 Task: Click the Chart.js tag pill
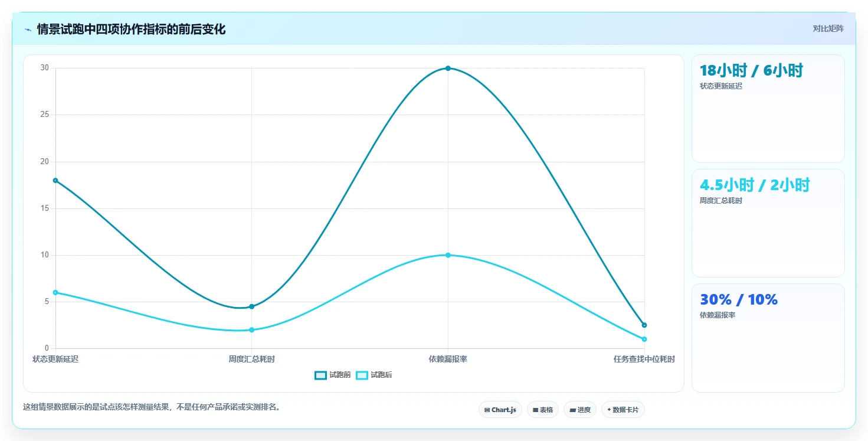[500, 410]
